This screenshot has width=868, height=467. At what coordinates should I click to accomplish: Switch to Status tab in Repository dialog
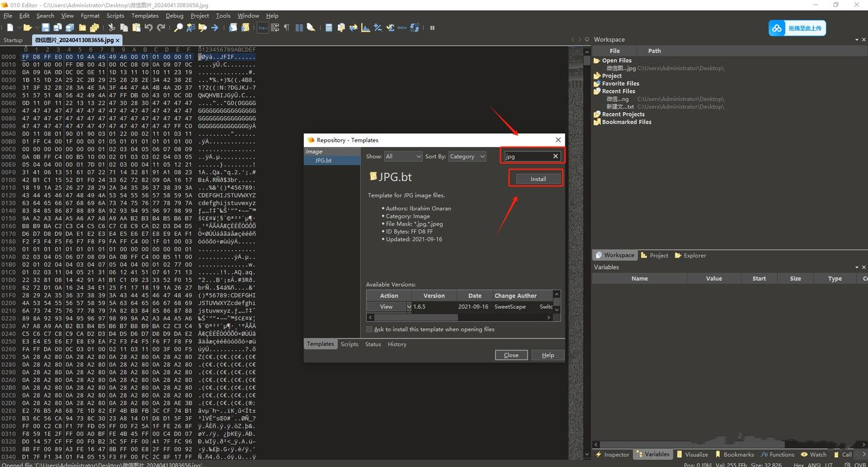pos(373,344)
